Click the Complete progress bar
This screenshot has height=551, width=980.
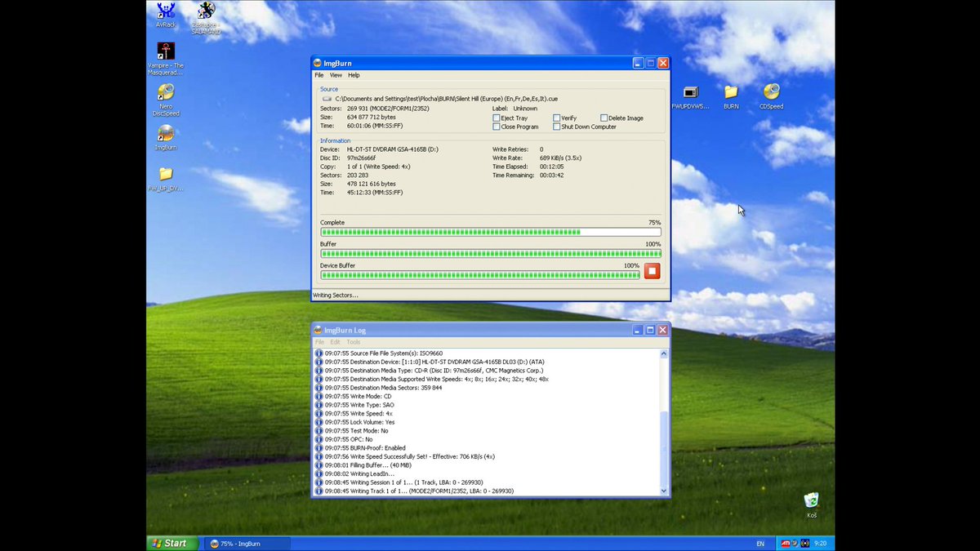point(491,232)
